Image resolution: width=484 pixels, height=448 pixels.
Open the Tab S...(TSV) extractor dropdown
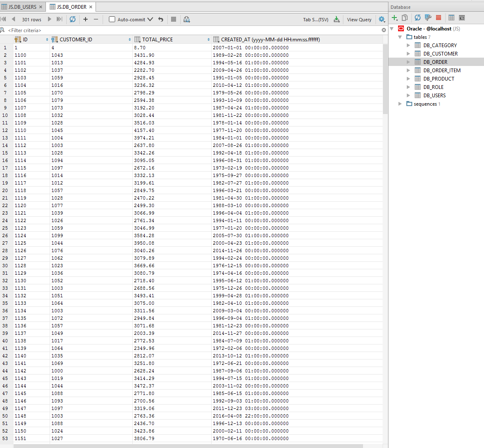pos(315,20)
